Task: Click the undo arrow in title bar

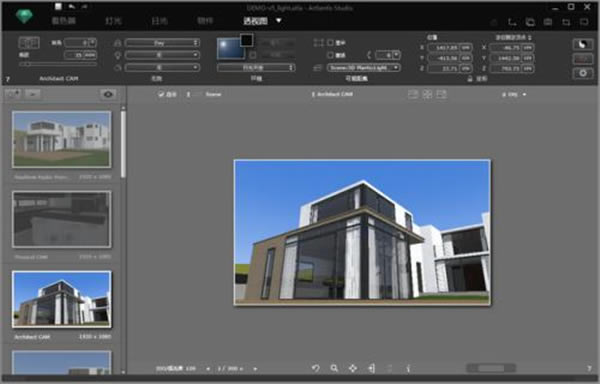Action: pyautogui.click(x=72, y=6)
